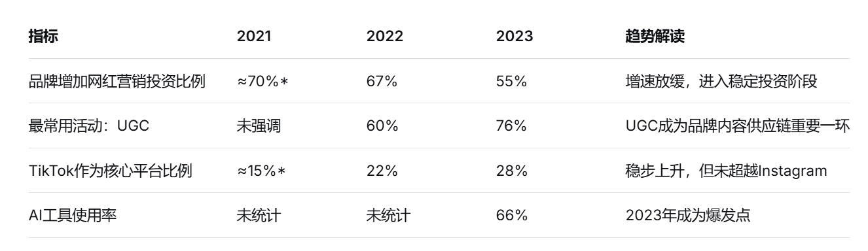
Task: Click the 55% value for 2023
Action: coord(512,81)
